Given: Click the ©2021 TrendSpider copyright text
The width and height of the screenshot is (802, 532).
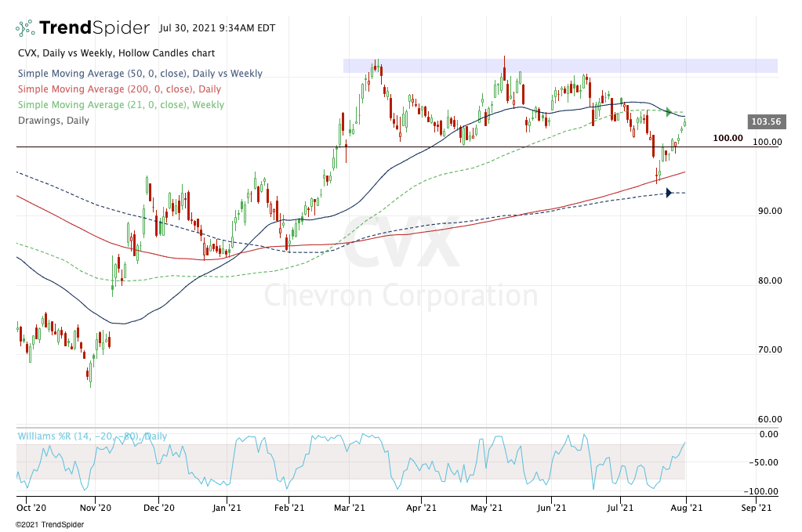Looking at the screenshot, I should pyautogui.click(x=49, y=524).
